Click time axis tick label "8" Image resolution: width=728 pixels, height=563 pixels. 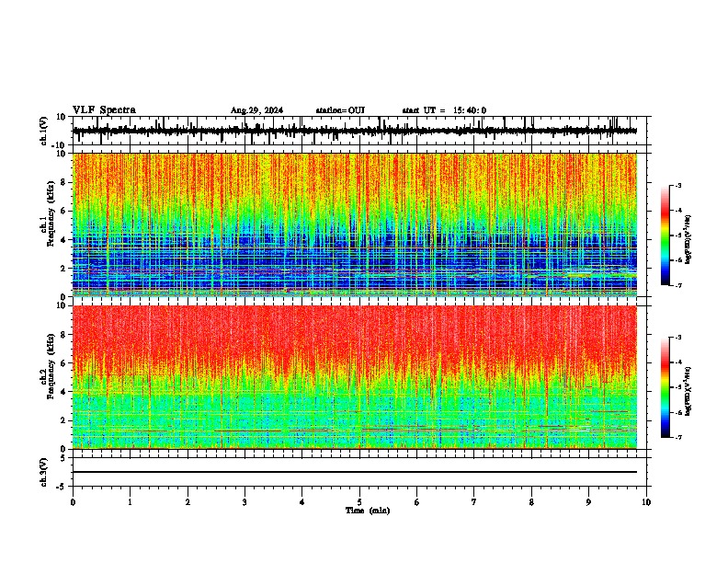[x=531, y=502]
